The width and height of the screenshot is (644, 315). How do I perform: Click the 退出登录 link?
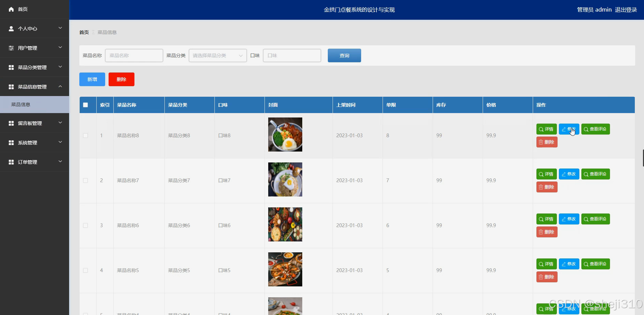click(x=626, y=10)
